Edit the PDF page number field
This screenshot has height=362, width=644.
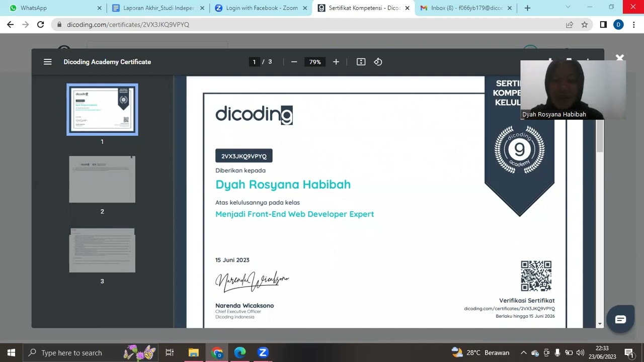click(254, 62)
